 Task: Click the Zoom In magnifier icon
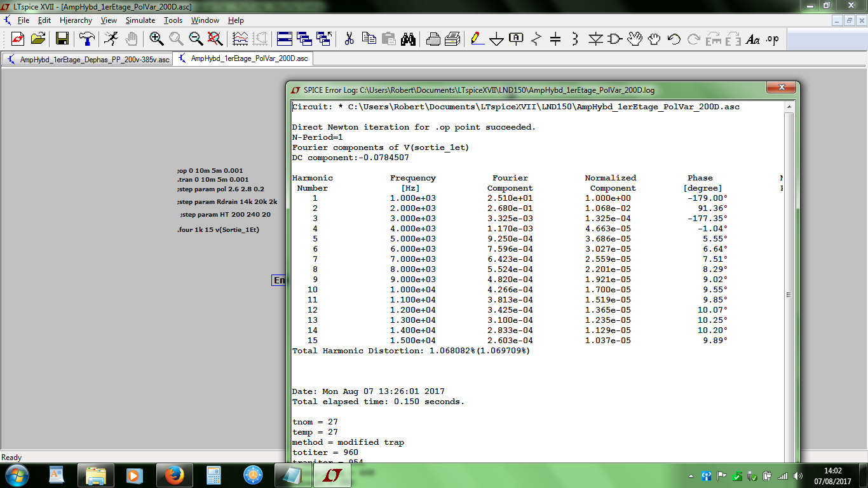156,39
